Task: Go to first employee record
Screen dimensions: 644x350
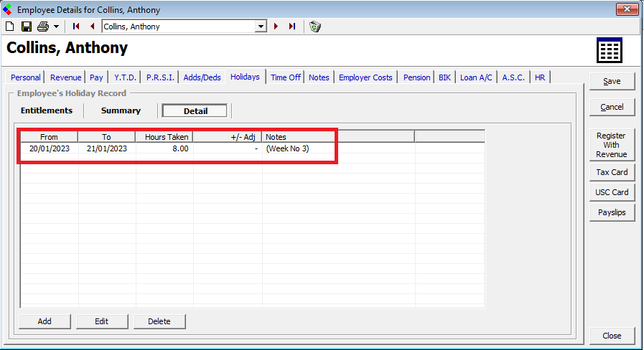Action: click(76, 27)
